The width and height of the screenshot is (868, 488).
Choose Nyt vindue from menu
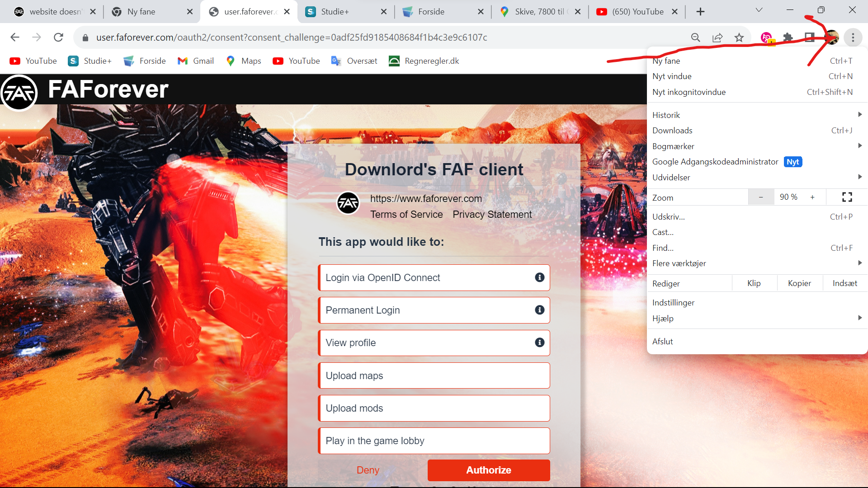click(756, 76)
